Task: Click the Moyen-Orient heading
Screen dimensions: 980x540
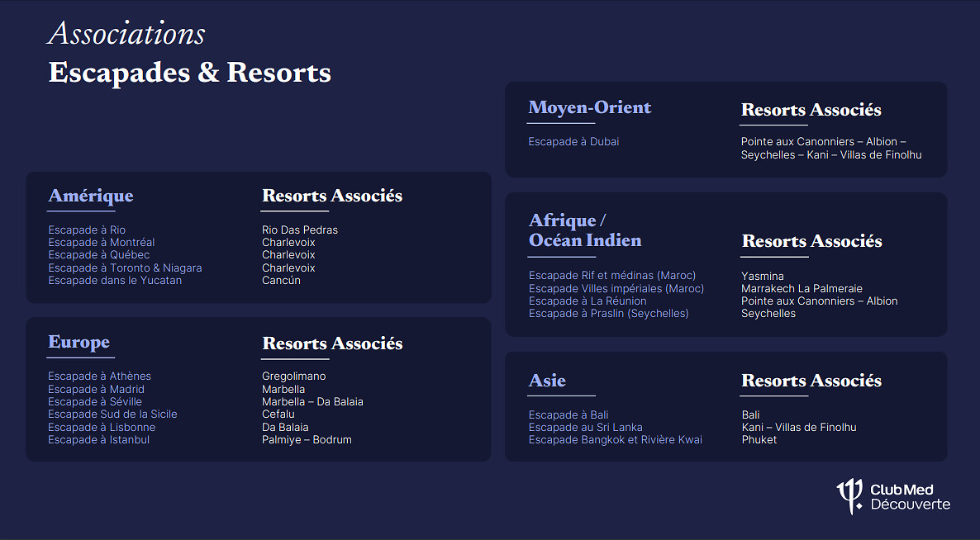Action: point(589,107)
